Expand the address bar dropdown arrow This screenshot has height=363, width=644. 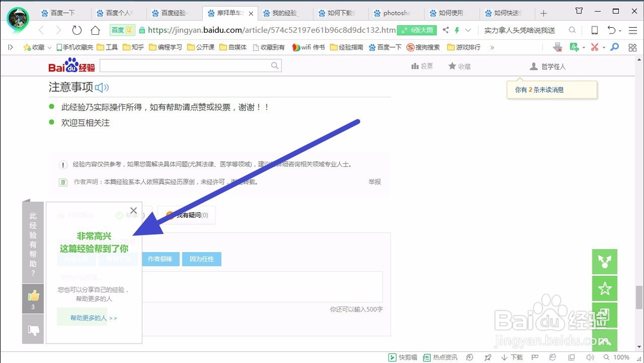pos(468,30)
